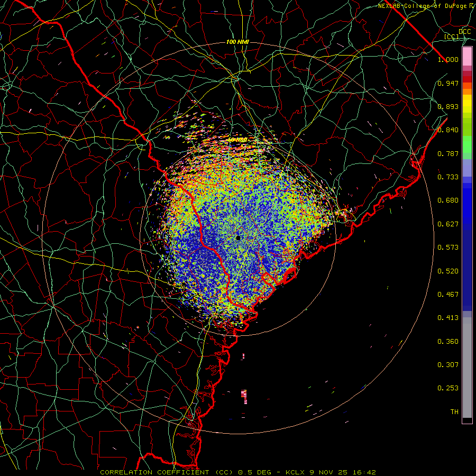
Task: Click the 0.680 scale value
Action: (448, 200)
